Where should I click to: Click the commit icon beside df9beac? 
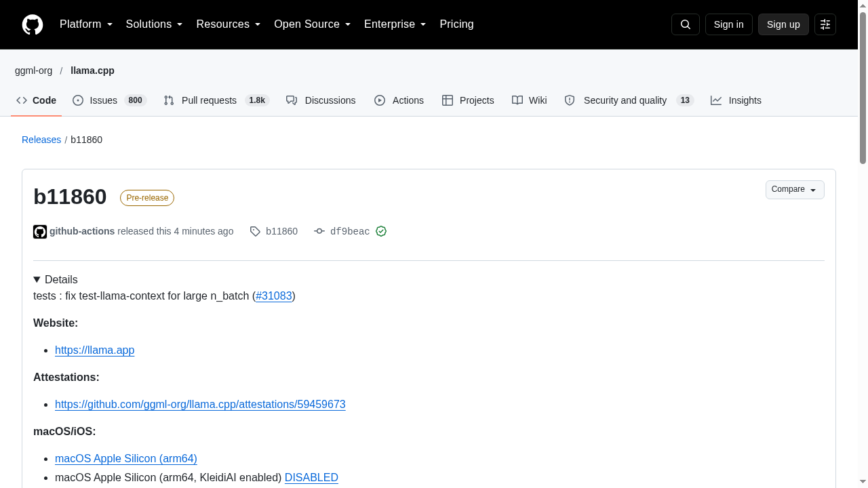point(319,232)
